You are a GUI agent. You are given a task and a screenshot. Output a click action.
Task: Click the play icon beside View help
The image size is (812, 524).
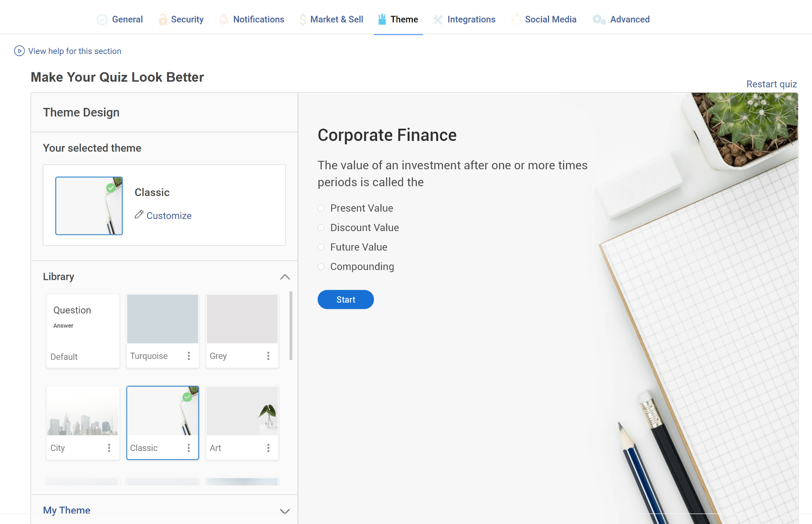point(19,51)
